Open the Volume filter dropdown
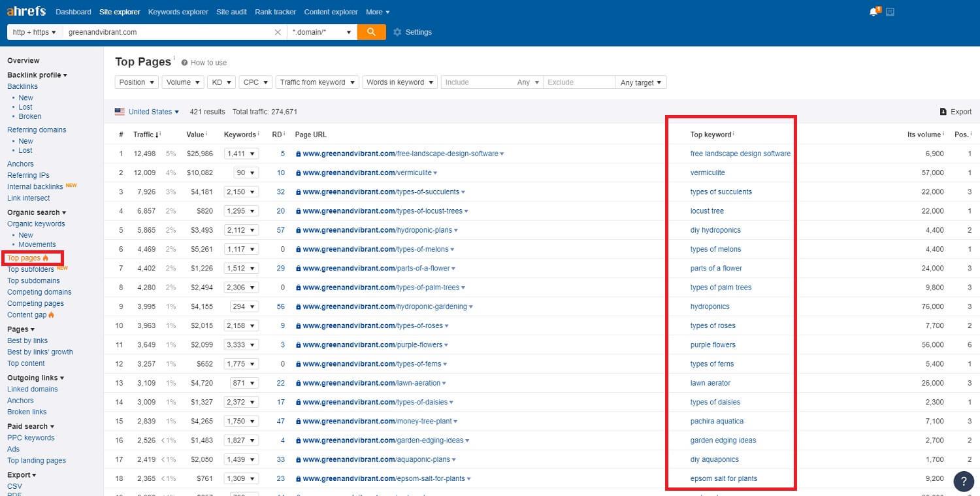Screen dimensions: 980x496 click(x=183, y=82)
